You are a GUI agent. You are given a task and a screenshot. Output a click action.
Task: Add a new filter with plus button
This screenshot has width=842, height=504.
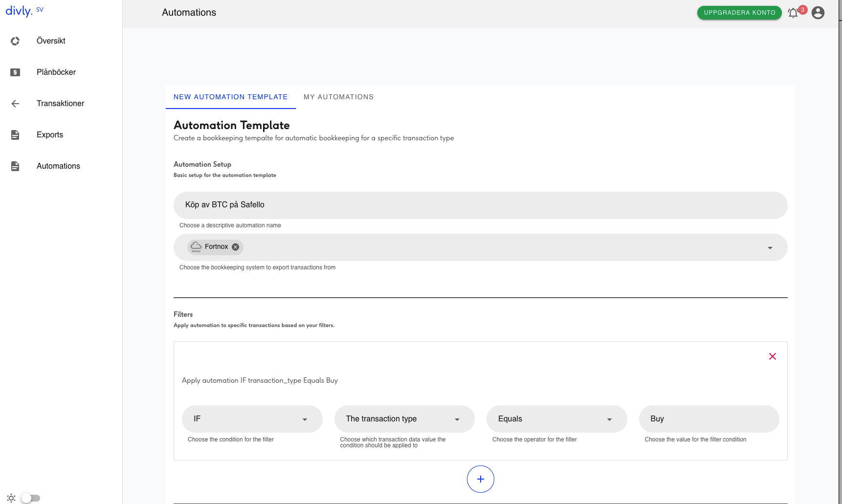(x=481, y=479)
